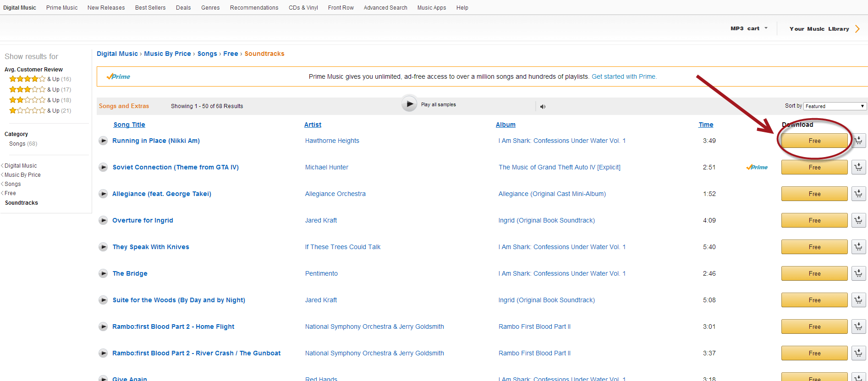Open Music By Price breadcrumb

pos(167,54)
